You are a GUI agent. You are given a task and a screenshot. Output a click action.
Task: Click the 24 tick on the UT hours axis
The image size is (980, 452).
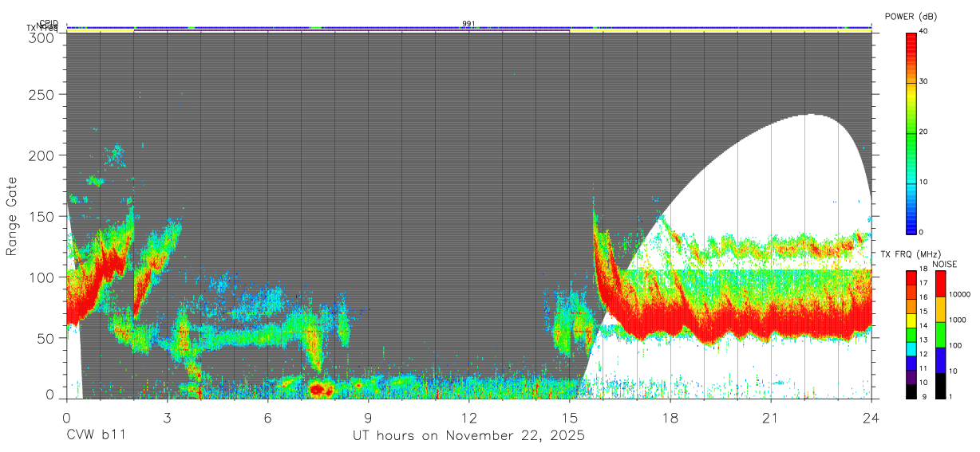coord(871,417)
